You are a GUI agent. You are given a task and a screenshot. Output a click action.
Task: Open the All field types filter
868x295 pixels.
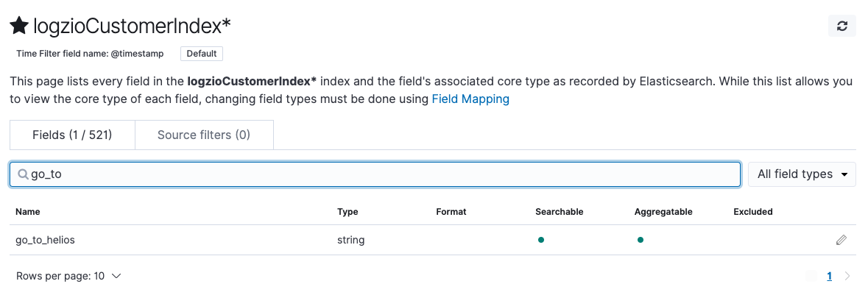pyautogui.click(x=802, y=174)
